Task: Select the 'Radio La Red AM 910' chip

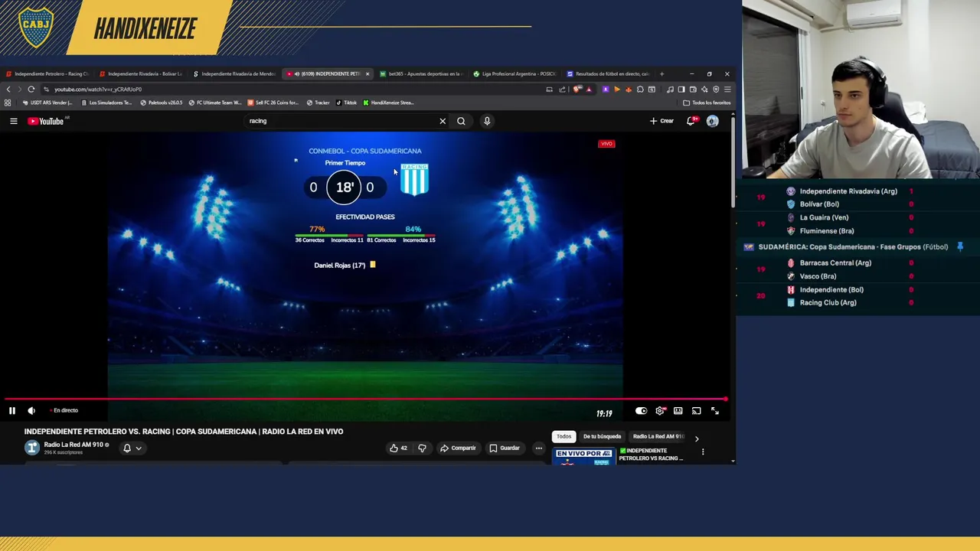Action: pyautogui.click(x=658, y=436)
